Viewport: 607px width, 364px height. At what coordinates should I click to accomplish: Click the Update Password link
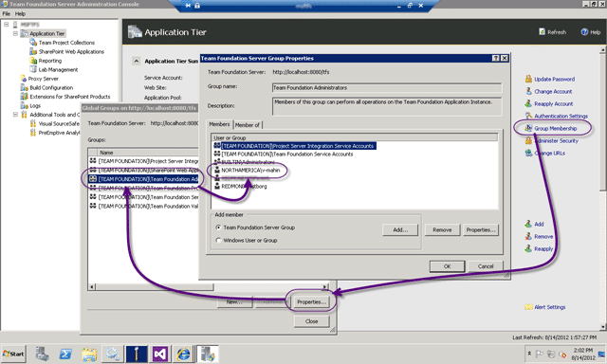tap(554, 79)
